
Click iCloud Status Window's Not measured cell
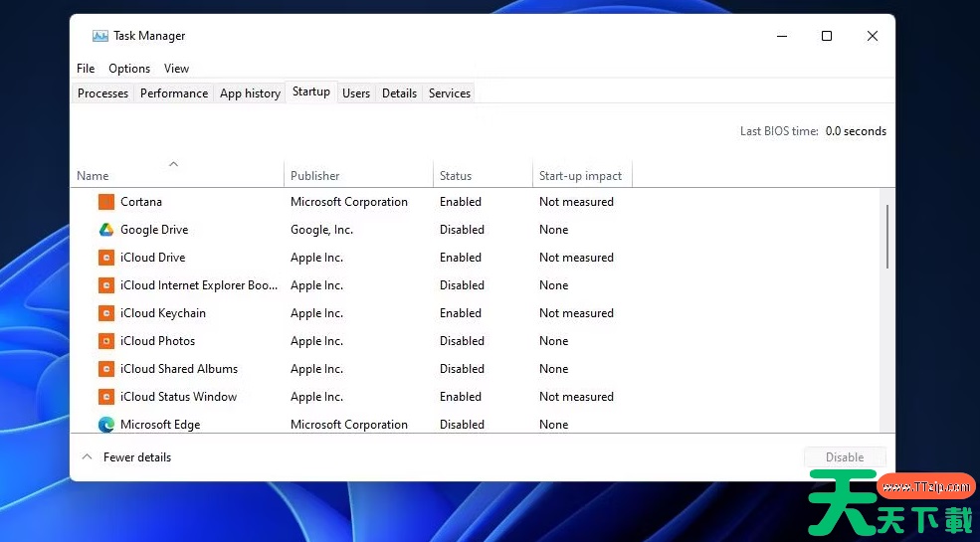point(576,397)
